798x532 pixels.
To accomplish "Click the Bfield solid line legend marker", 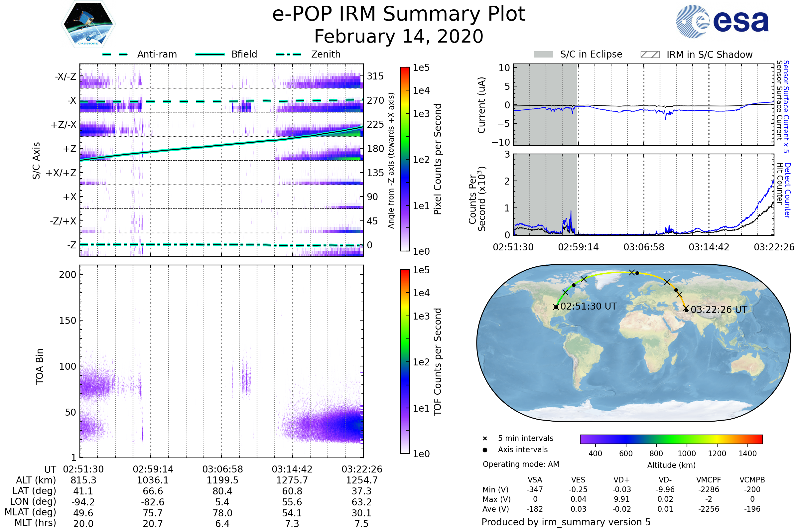I will [x=210, y=54].
